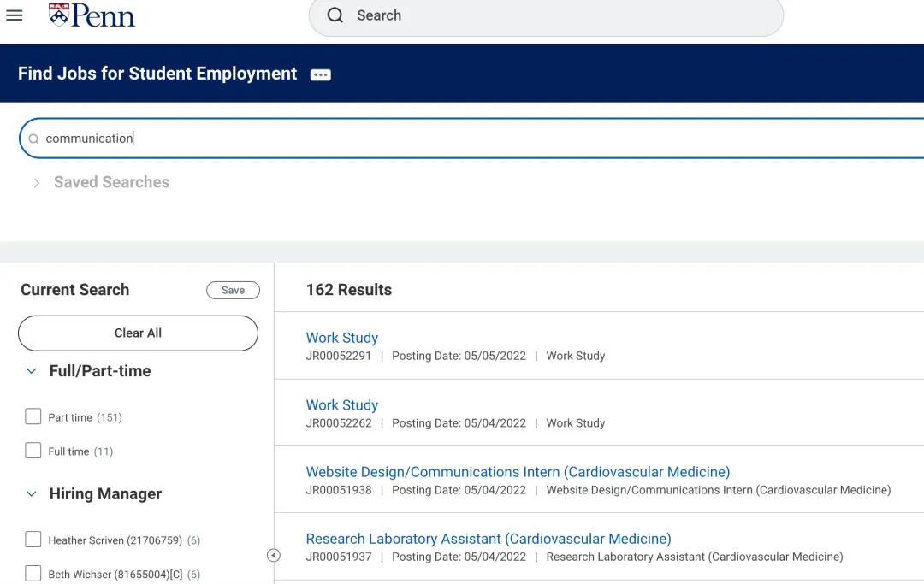Click the search icon beside communication keyword
The image size is (924, 584).
tap(34, 139)
